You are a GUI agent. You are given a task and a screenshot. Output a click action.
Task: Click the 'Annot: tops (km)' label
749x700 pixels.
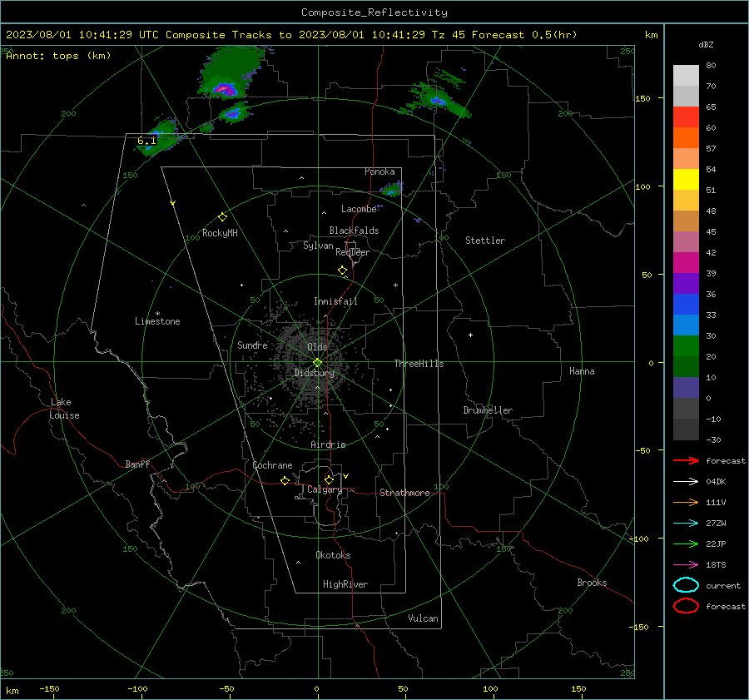(58, 56)
